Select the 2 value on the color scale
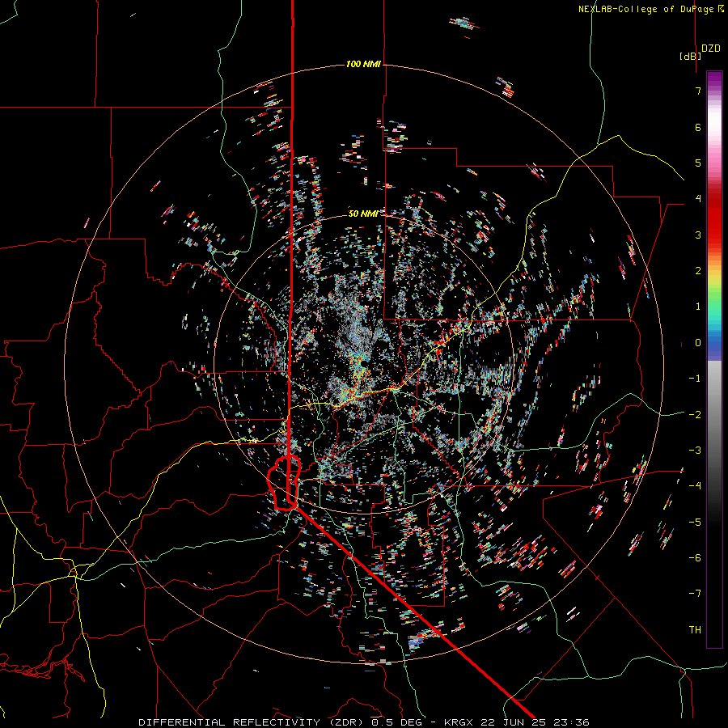This screenshot has height=728, width=728. click(x=698, y=271)
